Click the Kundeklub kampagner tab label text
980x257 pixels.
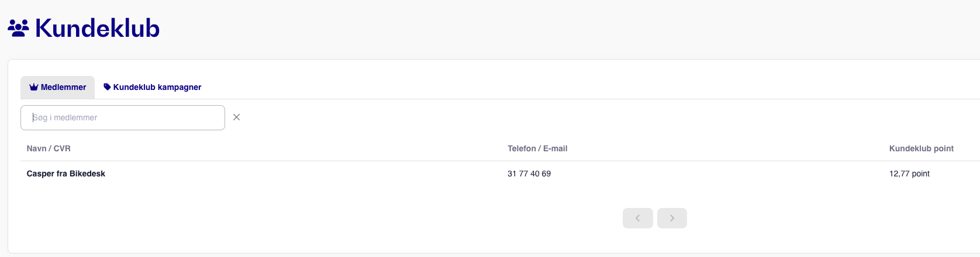coord(157,87)
